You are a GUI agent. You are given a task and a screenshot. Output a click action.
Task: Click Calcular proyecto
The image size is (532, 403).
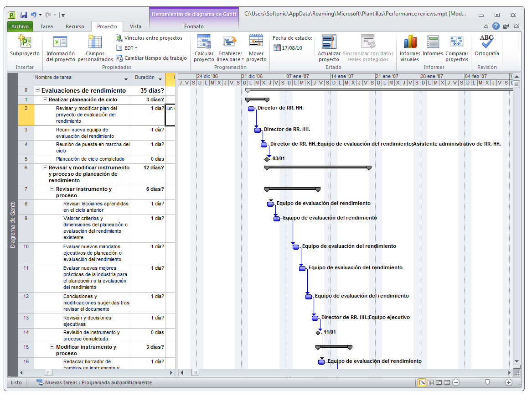click(204, 48)
